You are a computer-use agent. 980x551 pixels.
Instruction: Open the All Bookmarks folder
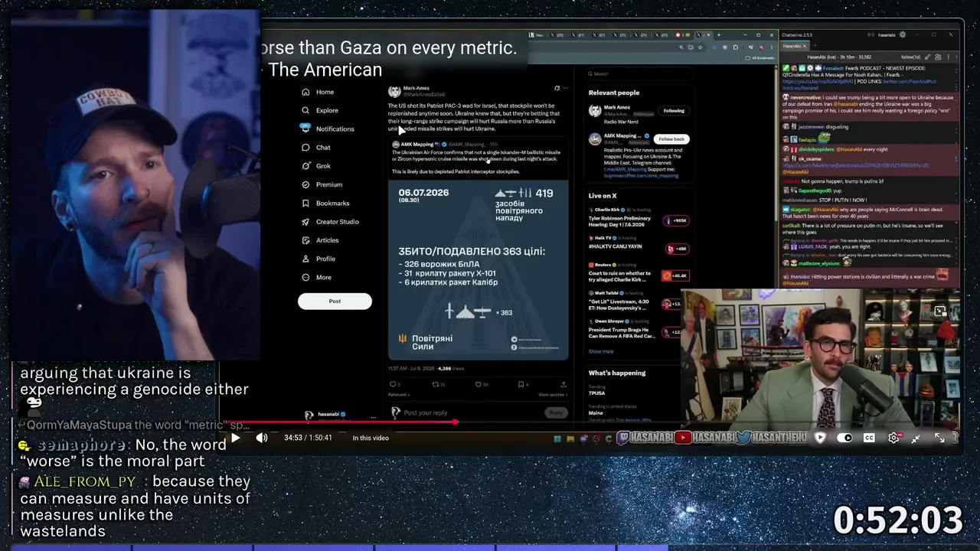click(759, 57)
